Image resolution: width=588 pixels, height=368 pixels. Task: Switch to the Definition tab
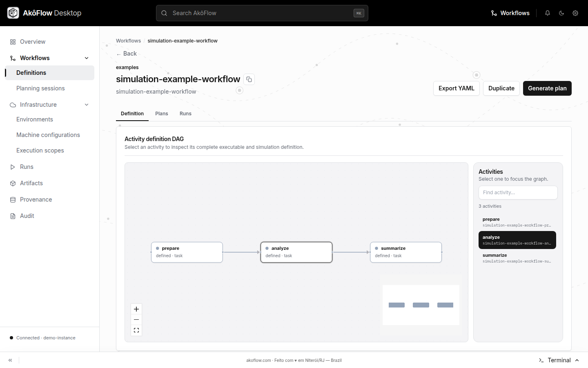132,114
